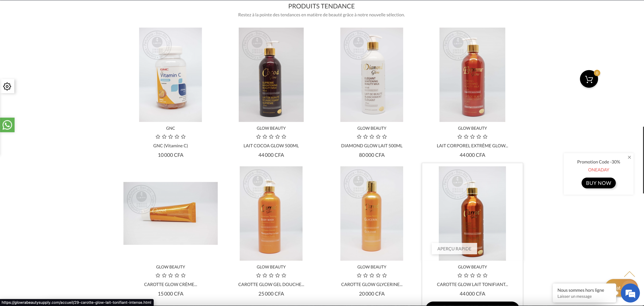This screenshot has width=644, height=306.
Task: Open the WhatsApp chat icon
Action: (x=7, y=125)
